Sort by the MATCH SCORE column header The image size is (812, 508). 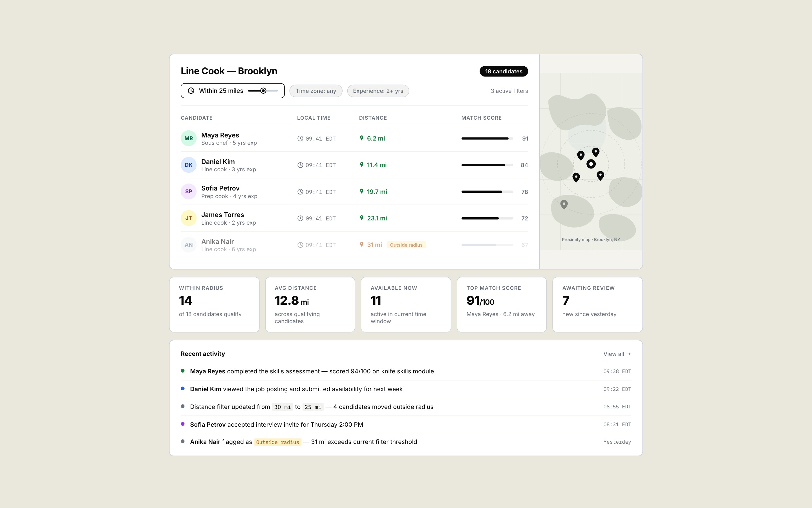[x=482, y=118]
